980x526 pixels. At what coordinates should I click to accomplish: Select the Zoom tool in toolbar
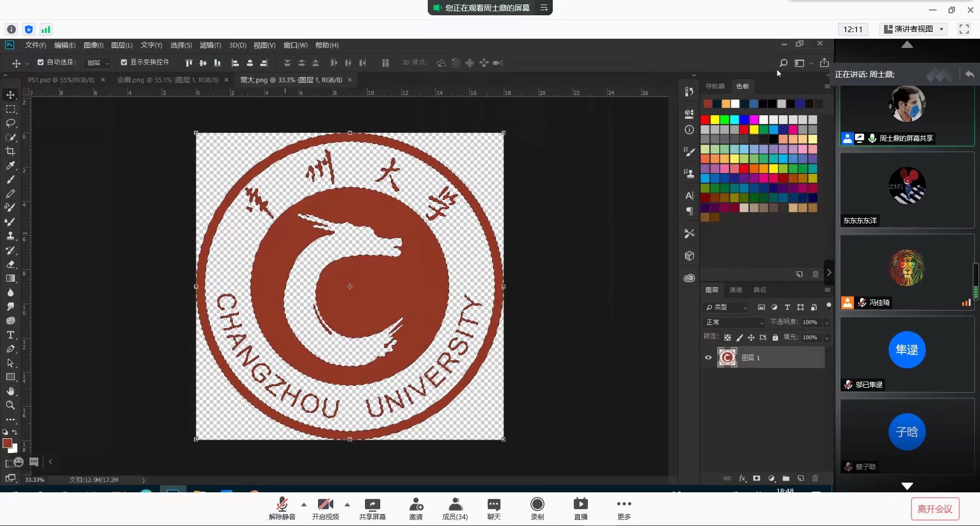(x=10, y=405)
